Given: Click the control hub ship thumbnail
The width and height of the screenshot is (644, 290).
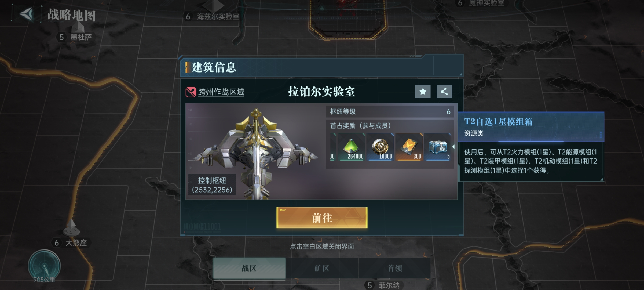Looking at the screenshot, I should click(x=255, y=152).
